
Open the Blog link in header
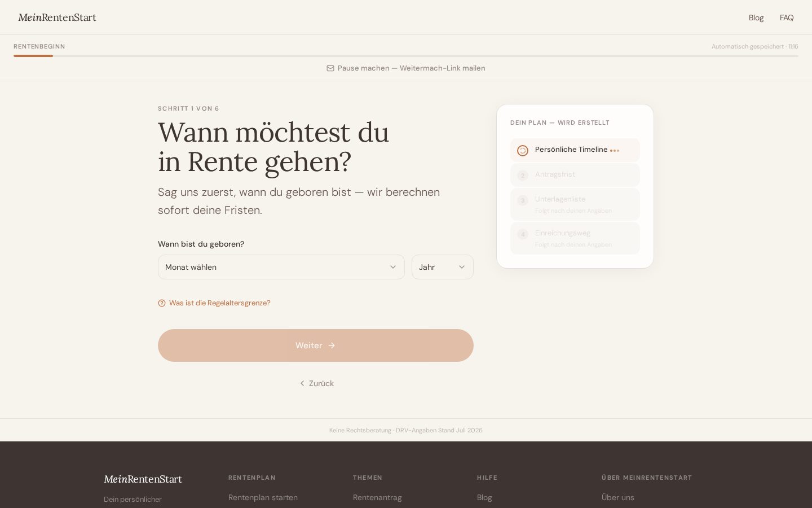tap(756, 17)
